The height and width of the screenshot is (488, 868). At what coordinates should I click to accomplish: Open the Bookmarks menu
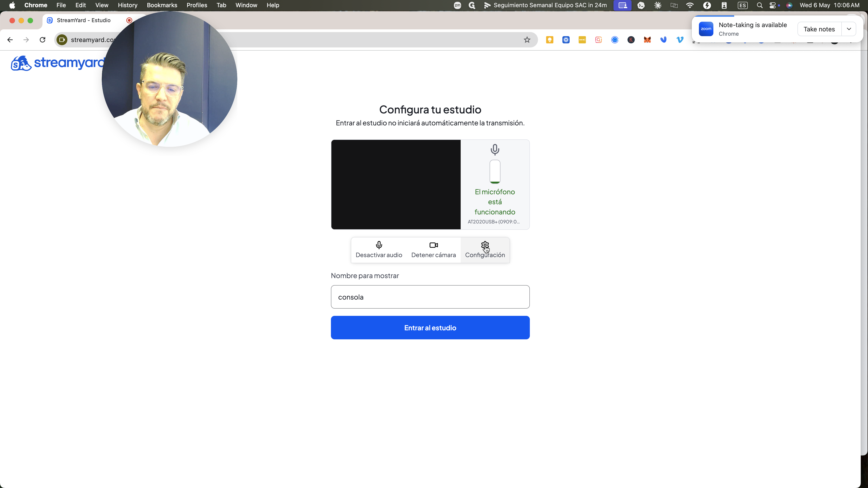(162, 5)
